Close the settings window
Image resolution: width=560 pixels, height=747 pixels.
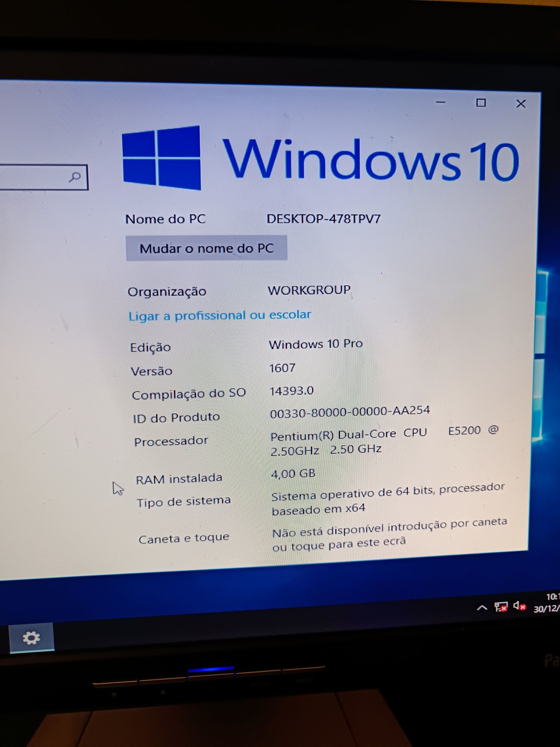(x=521, y=104)
